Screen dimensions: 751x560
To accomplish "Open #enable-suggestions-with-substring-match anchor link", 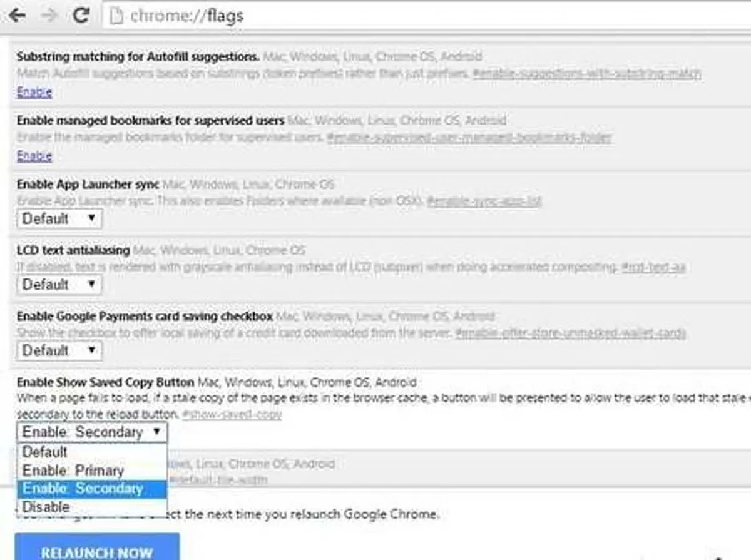I will [587, 74].
